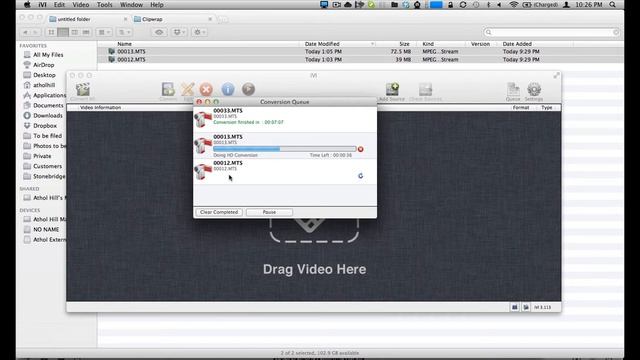Switch Finder to column view

pos(74,32)
